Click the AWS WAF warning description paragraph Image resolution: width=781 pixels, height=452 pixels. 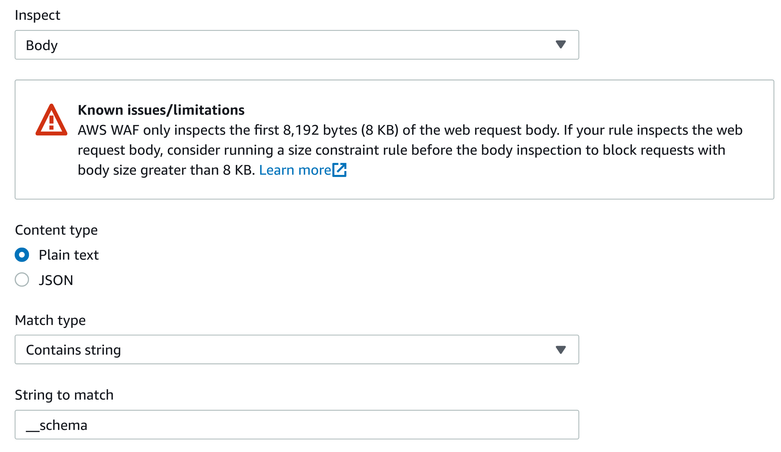(410, 150)
